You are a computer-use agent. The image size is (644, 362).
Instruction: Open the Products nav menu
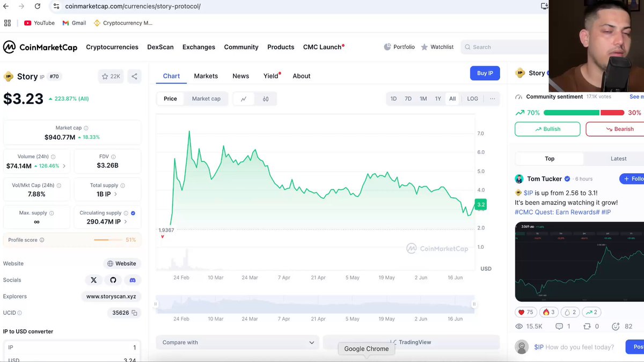coord(281,47)
